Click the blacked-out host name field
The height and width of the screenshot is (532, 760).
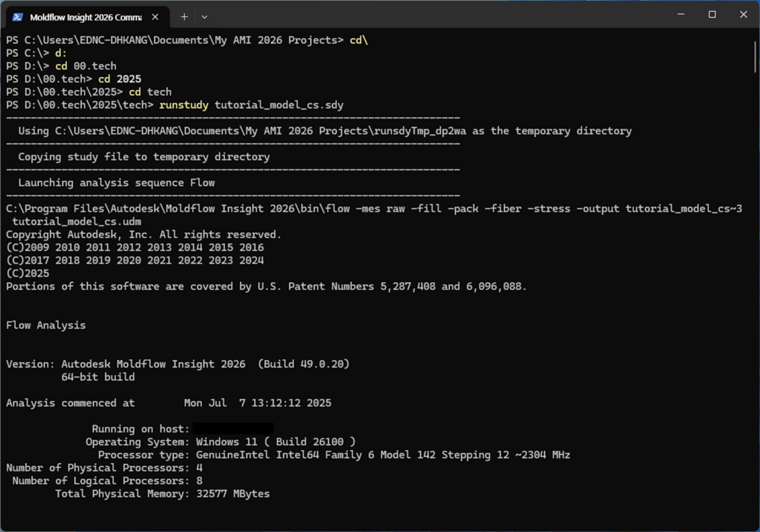pos(232,429)
